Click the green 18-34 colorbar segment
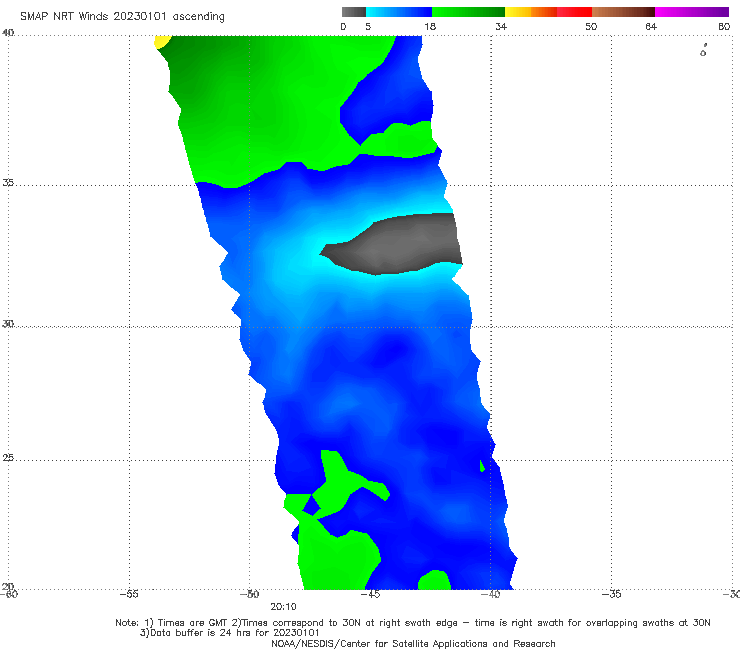Screen dimensions: 740x650 point(468,12)
